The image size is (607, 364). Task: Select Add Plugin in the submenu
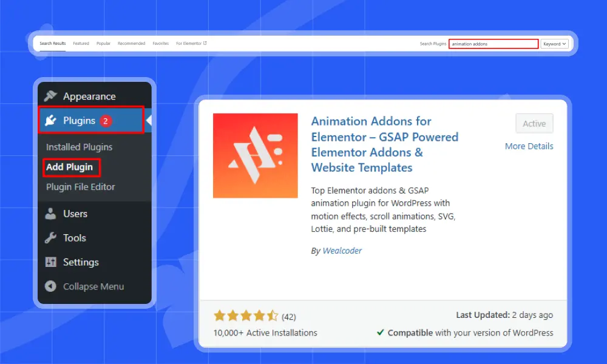tap(69, 167)
